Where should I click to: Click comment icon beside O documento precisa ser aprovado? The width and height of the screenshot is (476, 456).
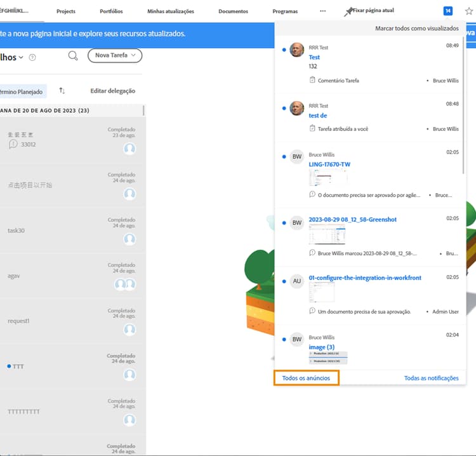[312, 194]
